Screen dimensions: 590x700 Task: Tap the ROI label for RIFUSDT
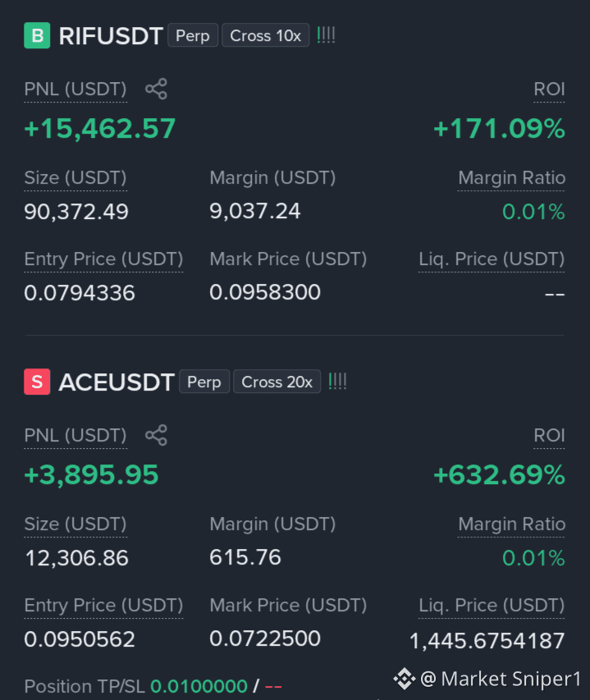click(550, 89)
